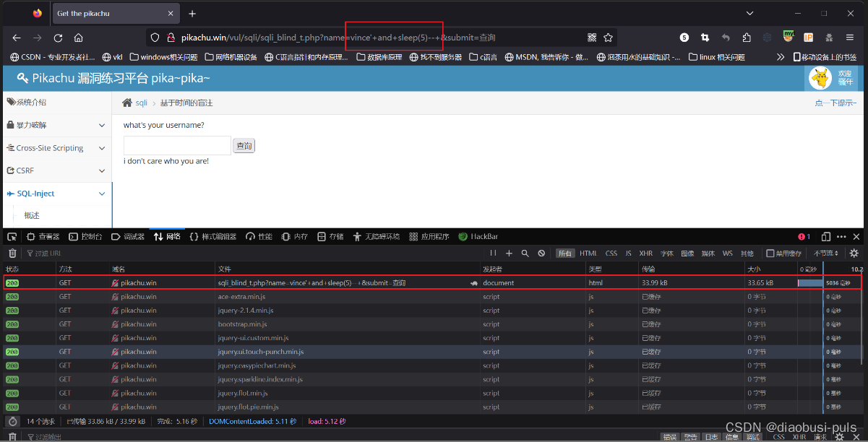Open network settings gear icon
This screenshot has width=868, height=442.
click(854, 253)
